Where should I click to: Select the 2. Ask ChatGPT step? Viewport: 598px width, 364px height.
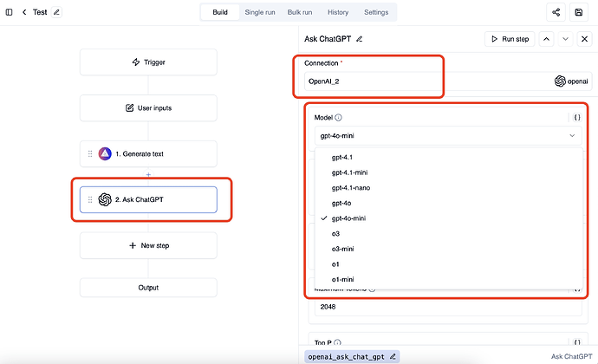(x=148, y=199)
